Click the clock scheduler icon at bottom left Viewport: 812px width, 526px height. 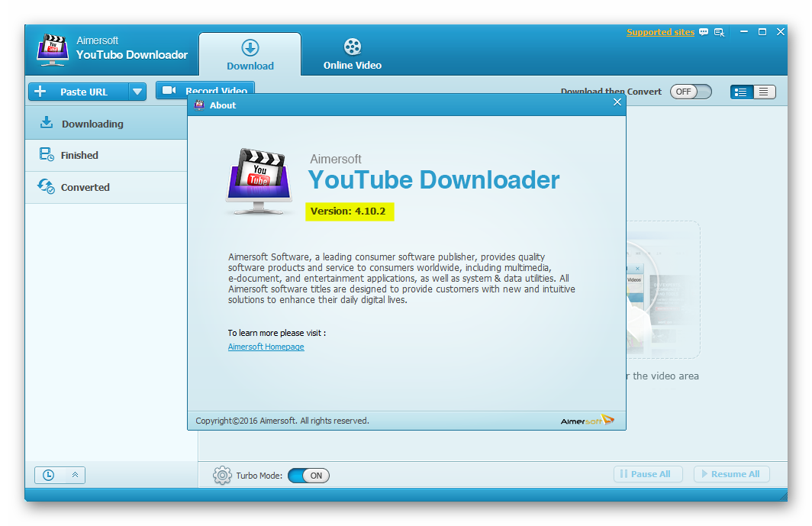click(48, 475)
